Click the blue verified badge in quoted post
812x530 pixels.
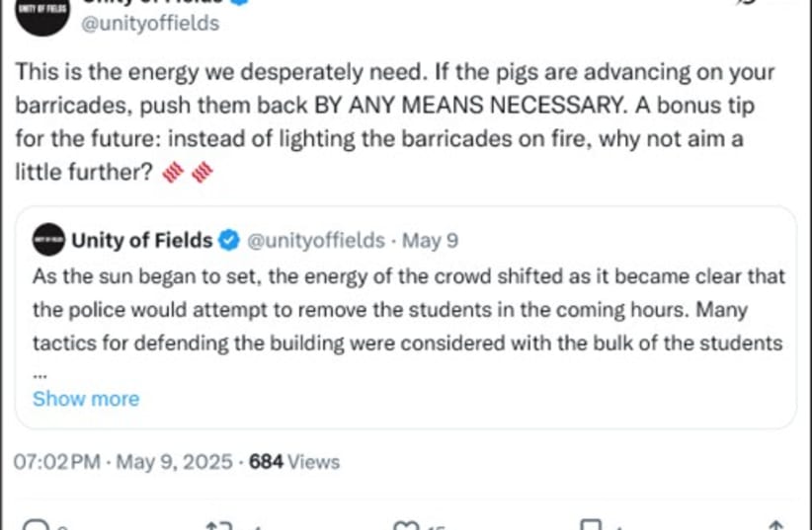[229, 241]
